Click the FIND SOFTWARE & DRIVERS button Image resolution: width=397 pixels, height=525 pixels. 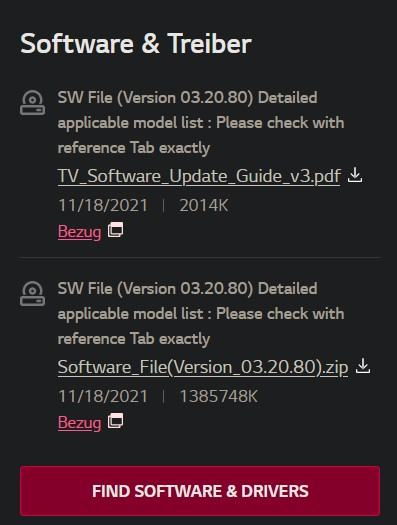tap(200, 491)
